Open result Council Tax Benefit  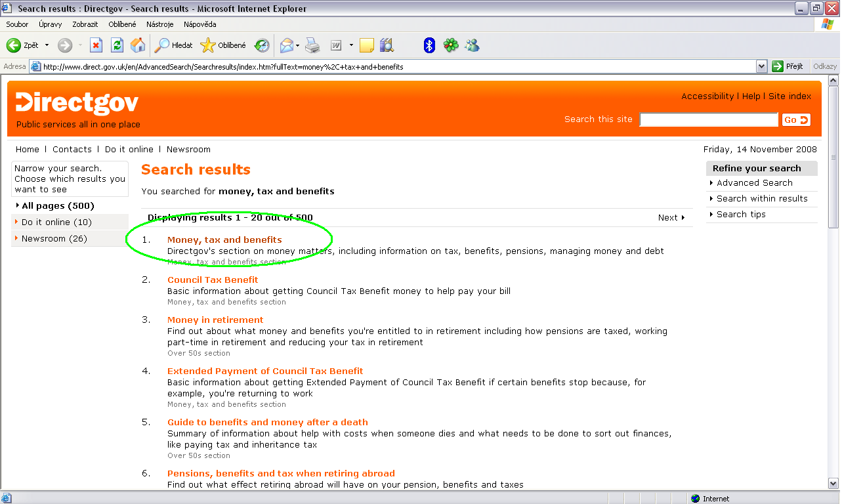pyautogui.click(x=213, y=280)
